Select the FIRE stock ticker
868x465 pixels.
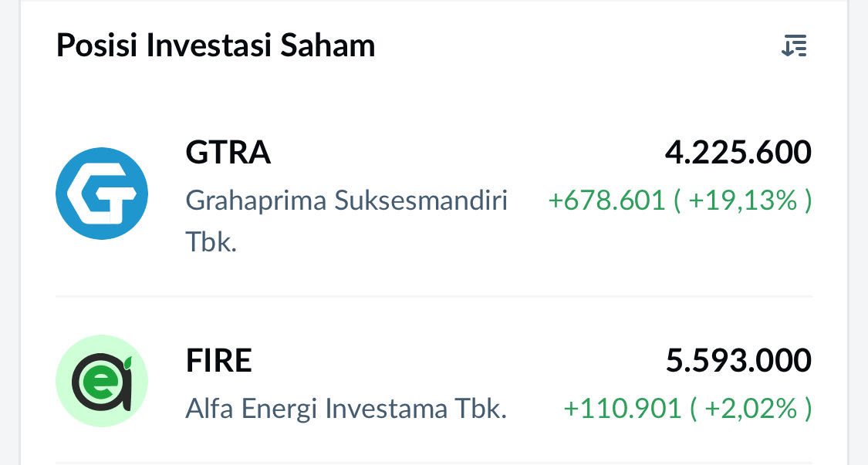pos(218,359)
